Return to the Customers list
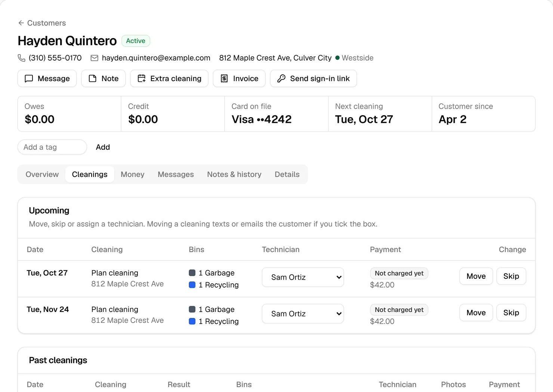The image size is (553, 392). [x=42, y=23]
